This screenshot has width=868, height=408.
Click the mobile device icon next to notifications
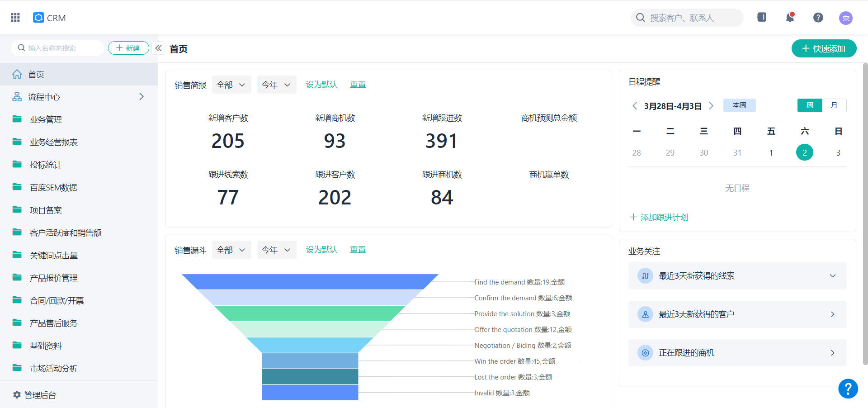point(762,17)
